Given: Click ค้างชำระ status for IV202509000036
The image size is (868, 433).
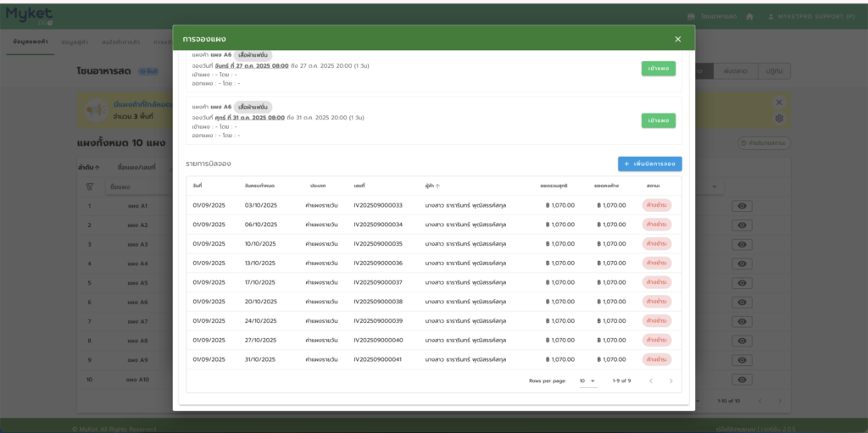Looking at the screenshot, I should [x=657, y=263].
